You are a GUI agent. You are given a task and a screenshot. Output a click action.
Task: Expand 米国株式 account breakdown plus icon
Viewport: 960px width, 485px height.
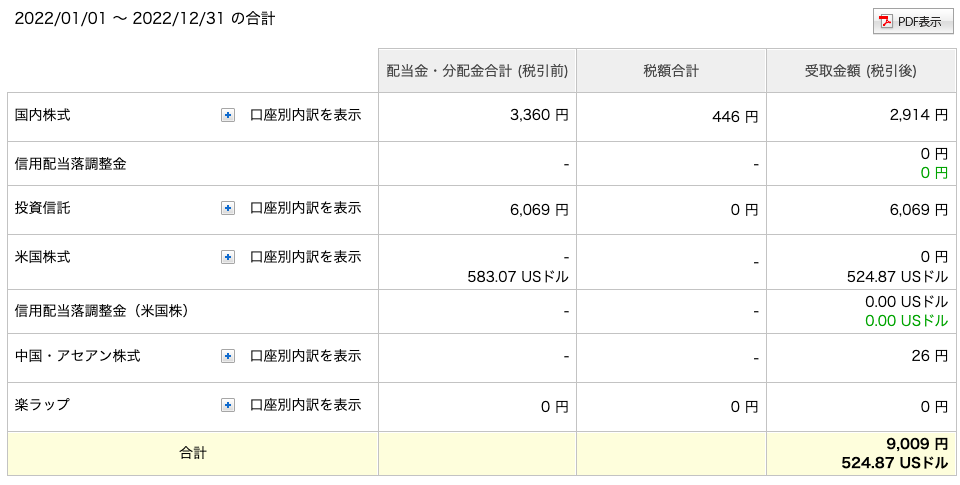coord(228,257)
